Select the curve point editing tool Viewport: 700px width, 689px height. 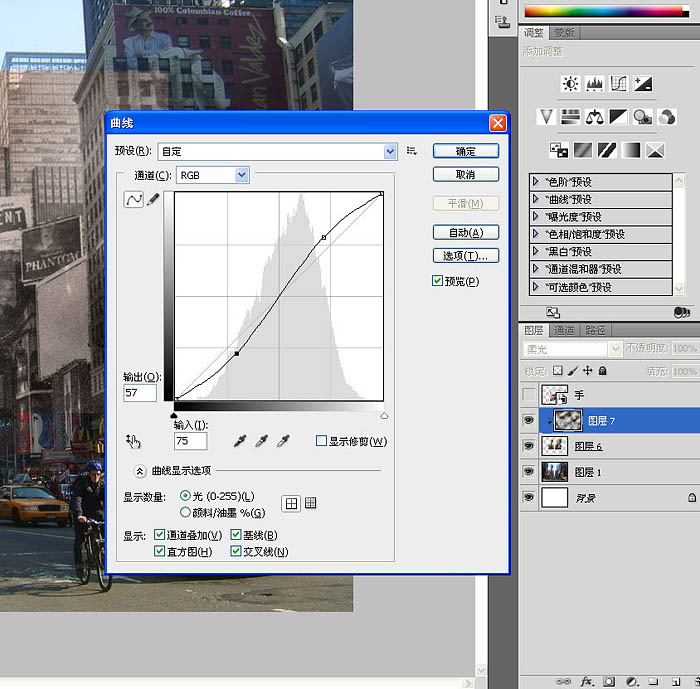(133, 200)
